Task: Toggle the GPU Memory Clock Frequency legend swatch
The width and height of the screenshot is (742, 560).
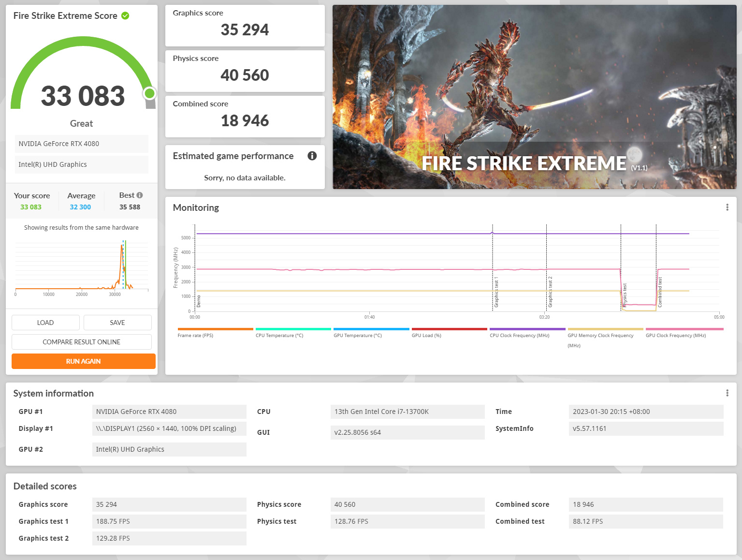Action: coord(606,329)
